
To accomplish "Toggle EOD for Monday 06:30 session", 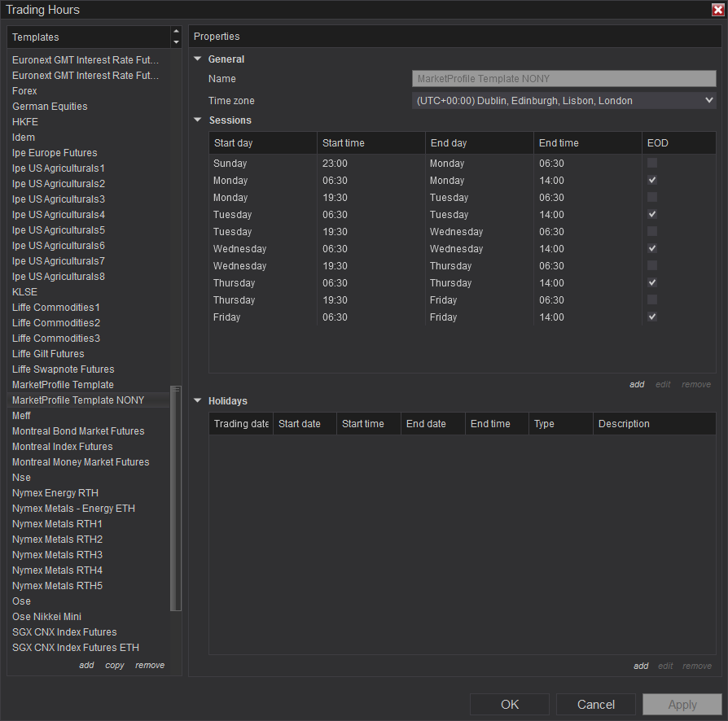I will tap(652, 180).
